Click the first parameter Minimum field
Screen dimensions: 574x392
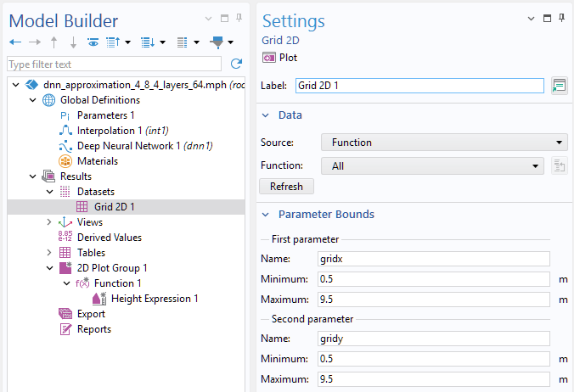coord(433,279)
